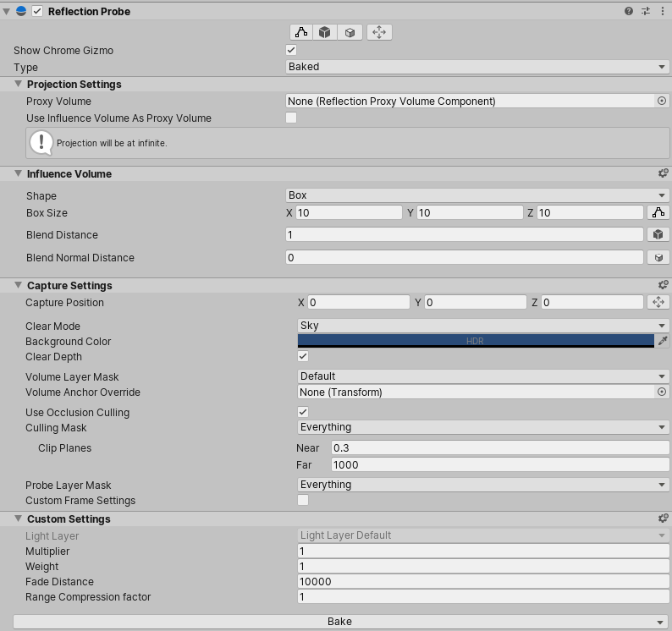
Task: Collapse the Capture Settings foldout
Action: [x=19, y=286]
